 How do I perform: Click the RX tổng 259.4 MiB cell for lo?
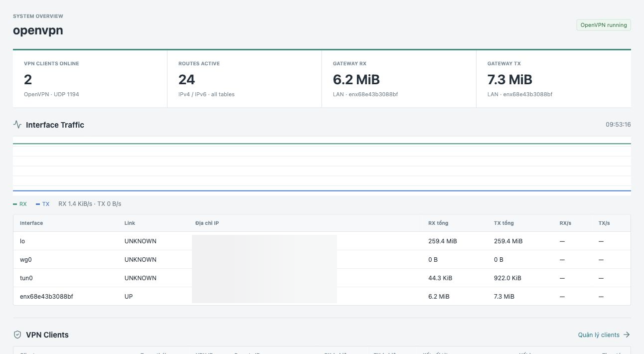(x=443, y=241)
